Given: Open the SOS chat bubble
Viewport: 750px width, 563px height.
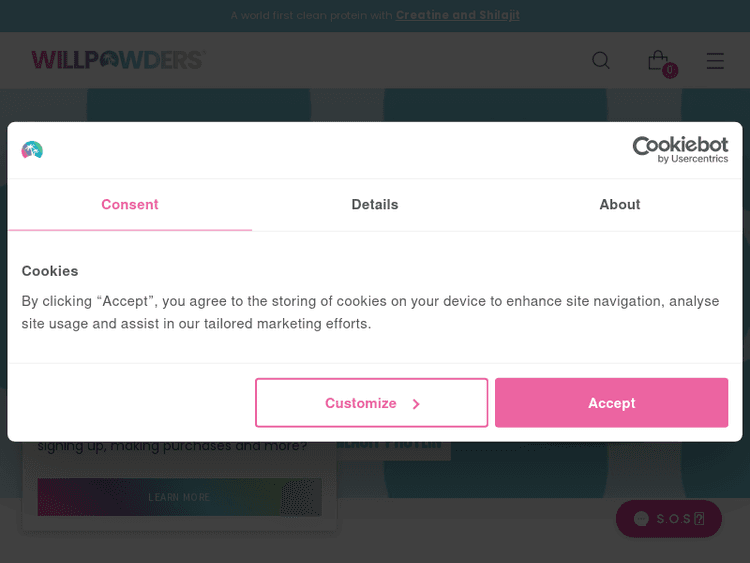Looking at the screenshot, I should pyautogui.click(x=668, y=519).
